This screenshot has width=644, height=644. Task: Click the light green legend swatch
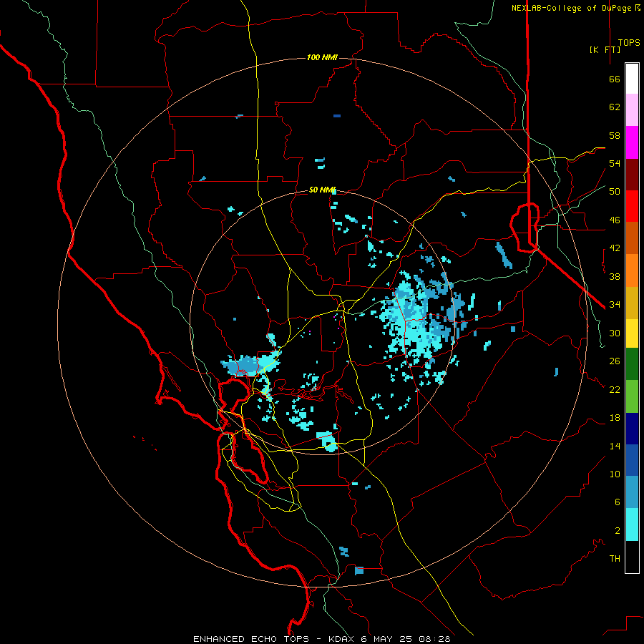pyautogui.click(x=632, y=396)
